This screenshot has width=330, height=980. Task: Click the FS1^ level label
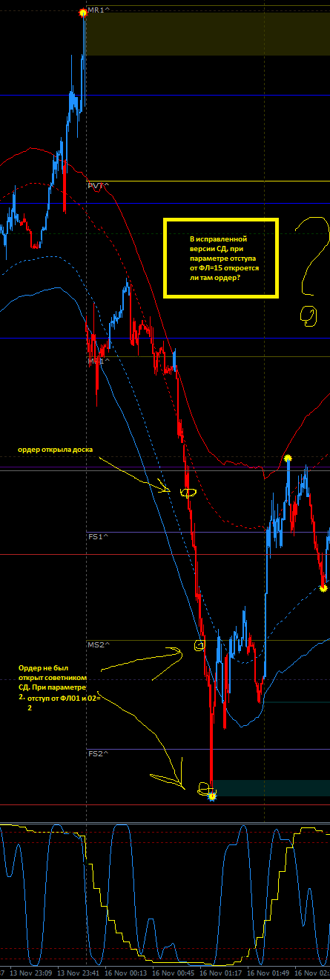pyautogui.click(x=97, y=536)
